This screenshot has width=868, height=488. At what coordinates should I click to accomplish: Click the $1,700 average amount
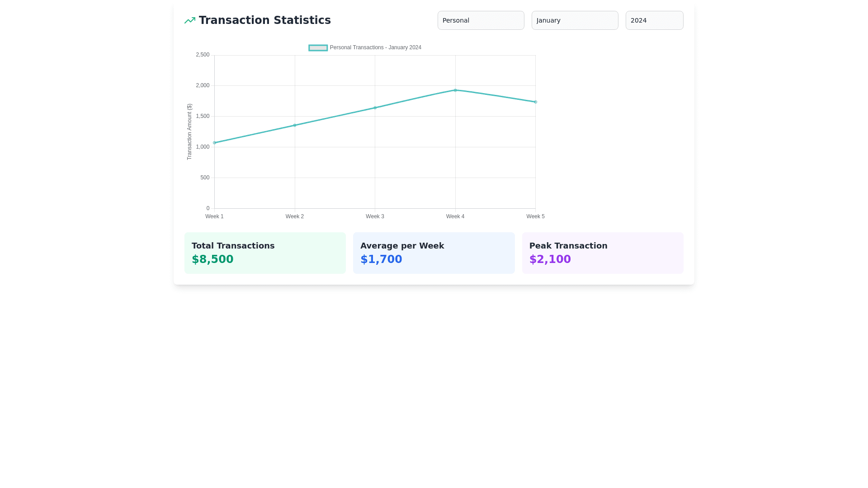(x=381, y=259)
